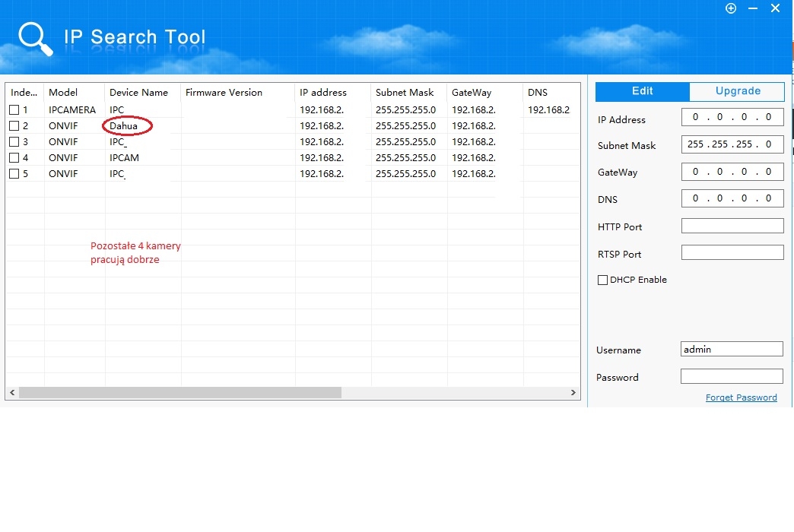
Task: Sort by the IP address column header
Action: pyautogui.click(x=332, y=93)
